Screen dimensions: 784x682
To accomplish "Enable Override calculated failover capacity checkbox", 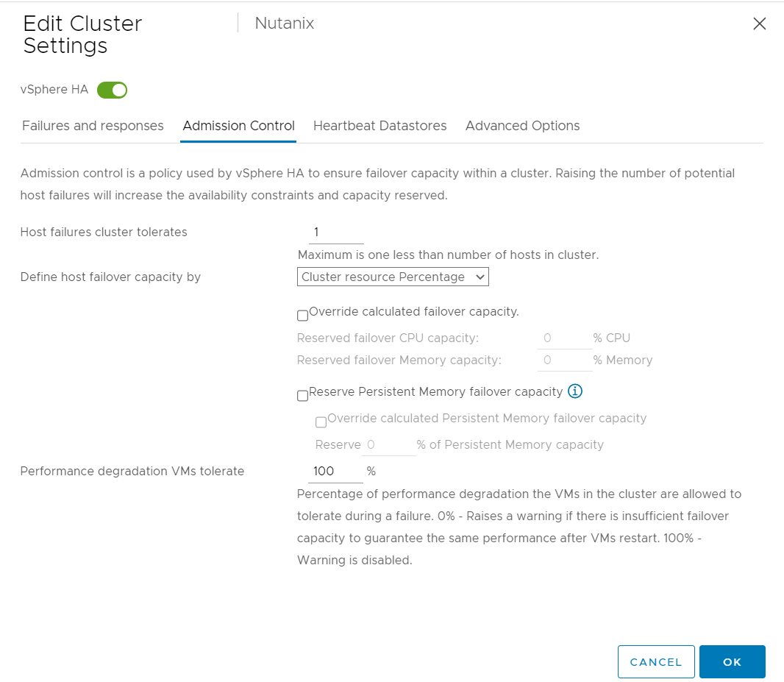I will pos(302,316).
